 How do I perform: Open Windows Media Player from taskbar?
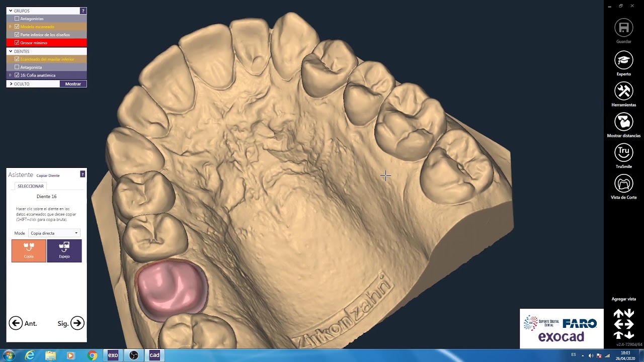pos(71,355)
